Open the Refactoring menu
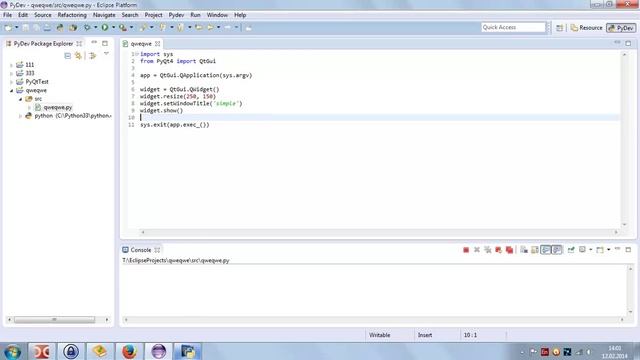This screenshot has height=360, width=640. tap(72, 15)
